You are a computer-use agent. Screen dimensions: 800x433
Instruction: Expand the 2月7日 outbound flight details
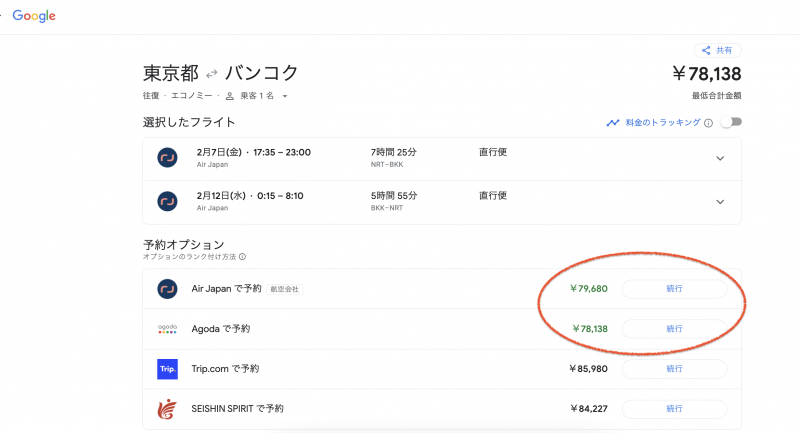click(x=720, y=158)
